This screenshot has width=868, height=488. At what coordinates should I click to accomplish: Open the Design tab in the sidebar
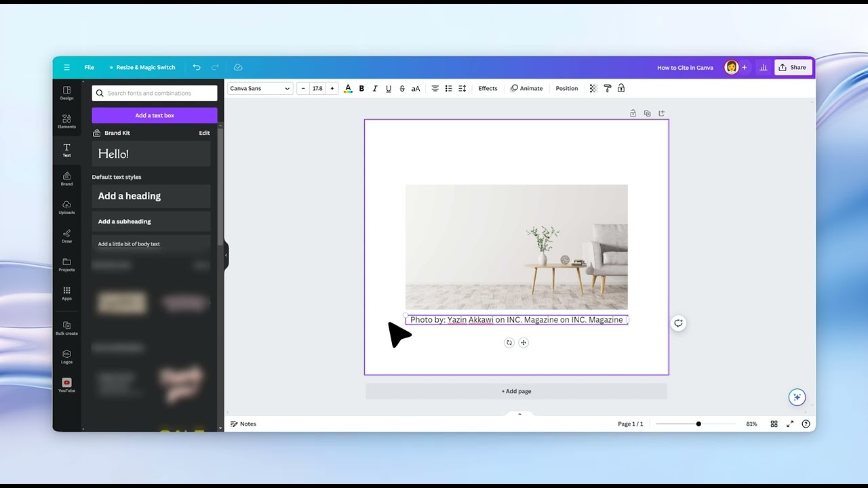[x=66, y=93]
